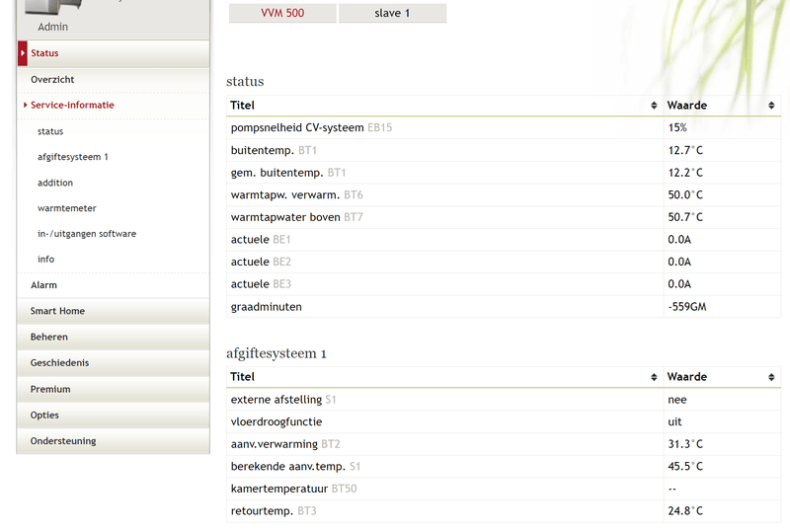Click the 50.7°C value

tap(685, 217)
